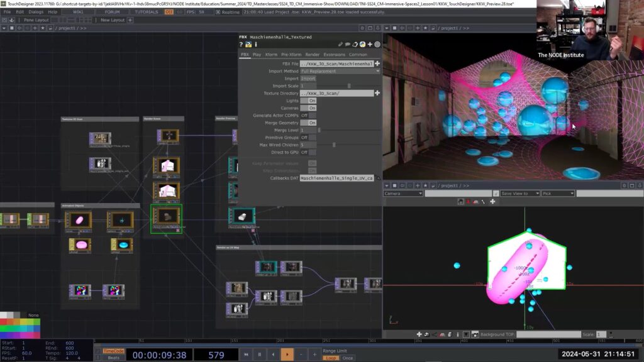The width and height of the screenshot is (644, 362).
Task: Click the TimeCode button
Action: tap(114, 351)
